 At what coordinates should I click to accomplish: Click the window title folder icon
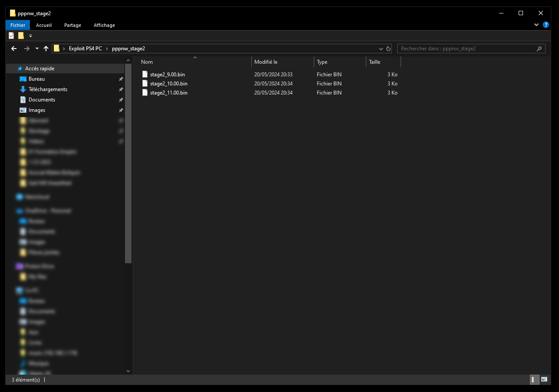[x=13, y=13]
